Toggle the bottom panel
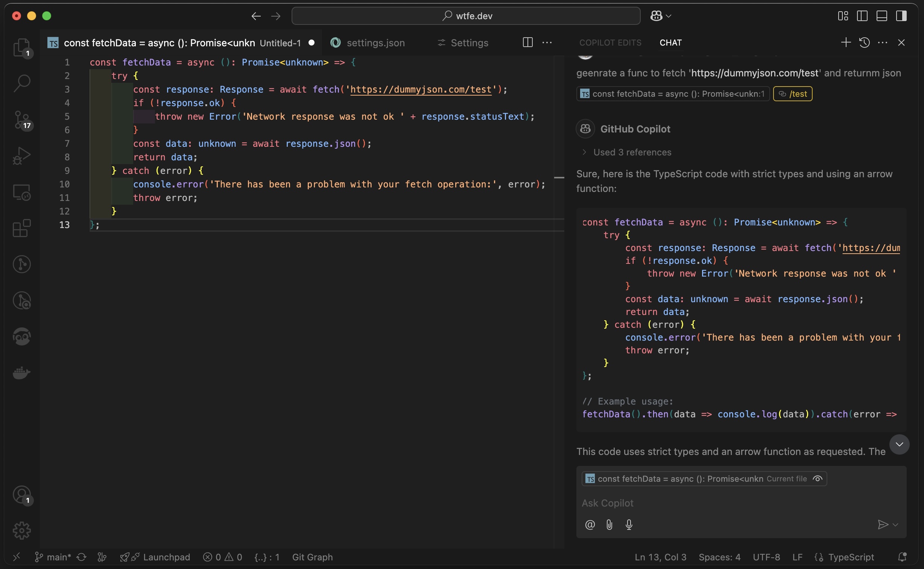Image resolution: width=924 pixels, height=569 pixels. click(x=881, y=16)
